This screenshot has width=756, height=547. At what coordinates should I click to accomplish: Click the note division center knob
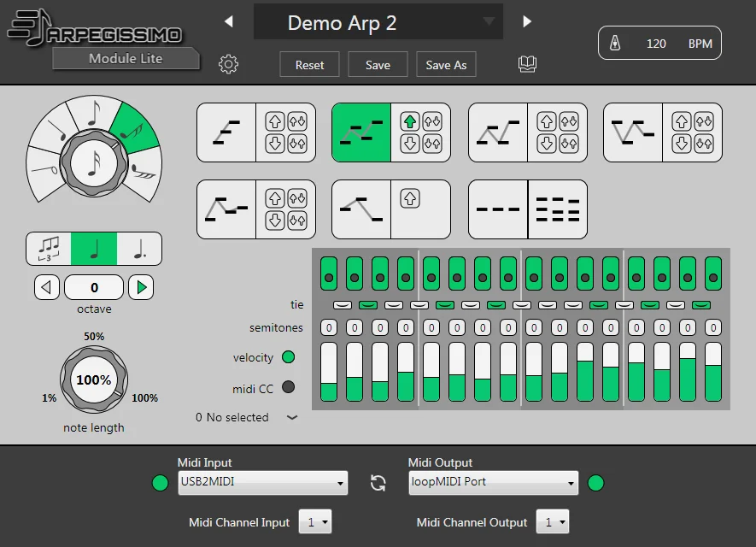pyautogui.click(x=94, y=163)
